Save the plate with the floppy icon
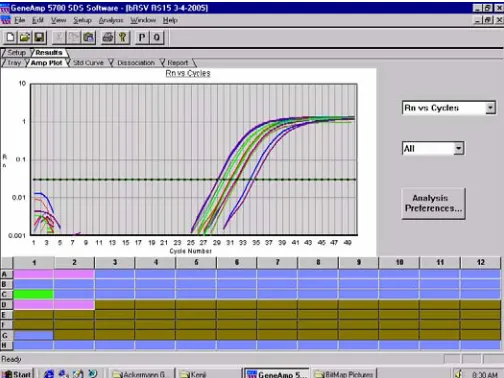The height and width of the screenshot is (378, 504). 39,37
